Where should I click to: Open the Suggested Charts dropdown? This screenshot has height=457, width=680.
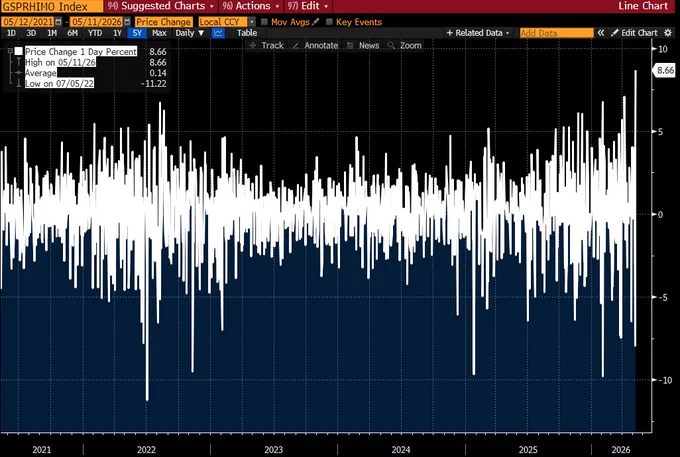coord(160,6)
